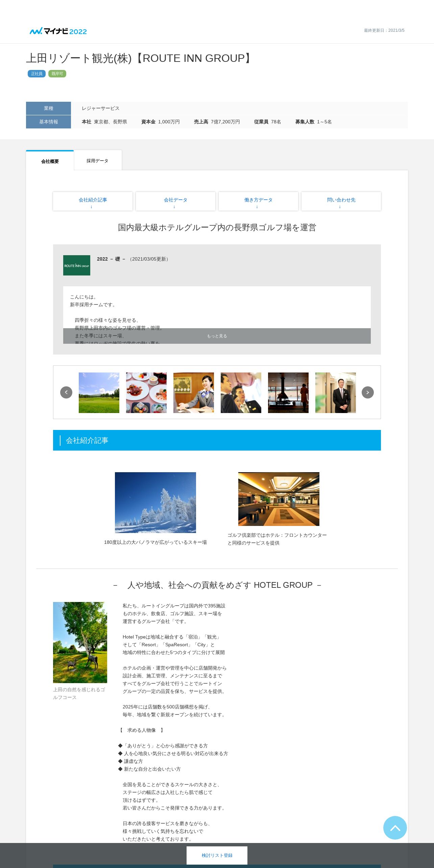The image size is (434, 868).
Task: Click the レジャーサービス industry text
Action: coord(100,108)
